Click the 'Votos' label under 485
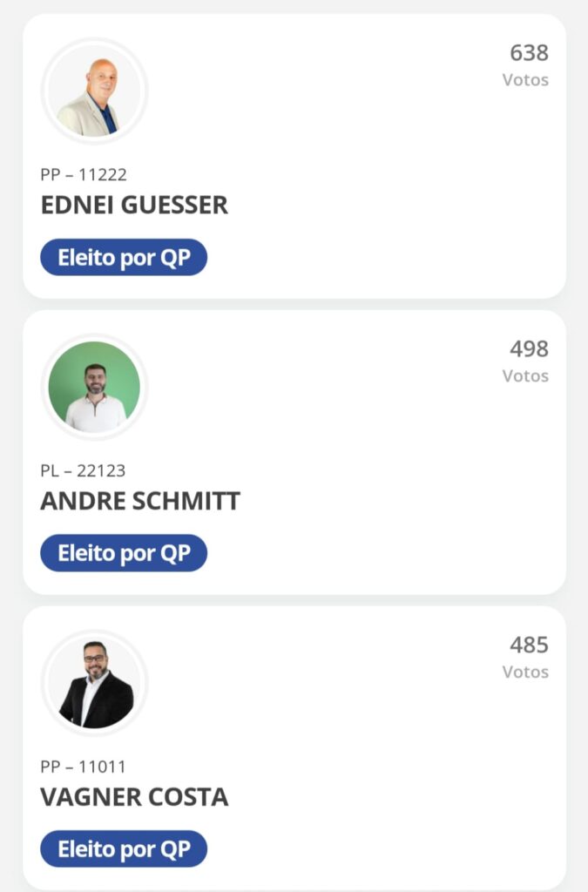 tap(525, 672)
